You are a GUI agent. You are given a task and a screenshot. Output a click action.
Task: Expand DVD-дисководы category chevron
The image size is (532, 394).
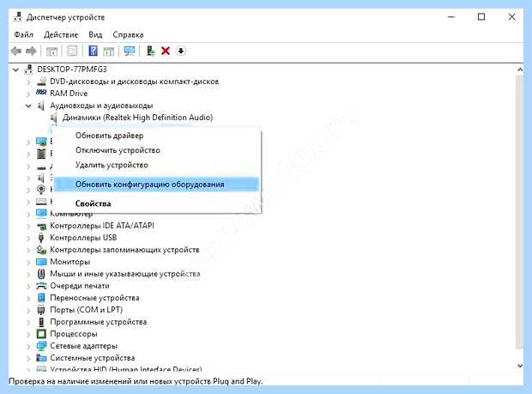(29, 82)
